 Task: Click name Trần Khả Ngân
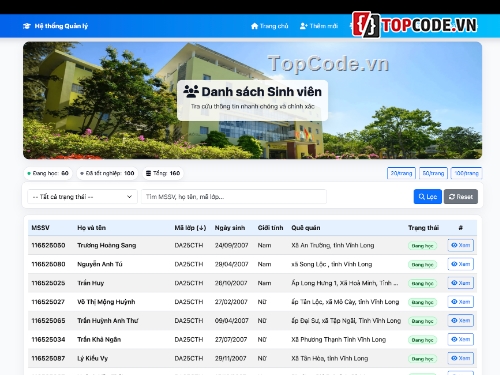99,340
